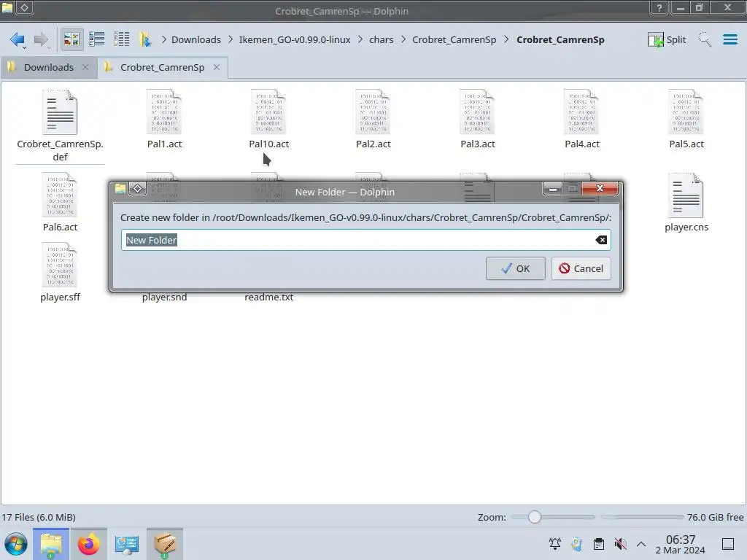Open system settings taskbar icon
The image size is (747, 560).
click(x=127, y=544)
